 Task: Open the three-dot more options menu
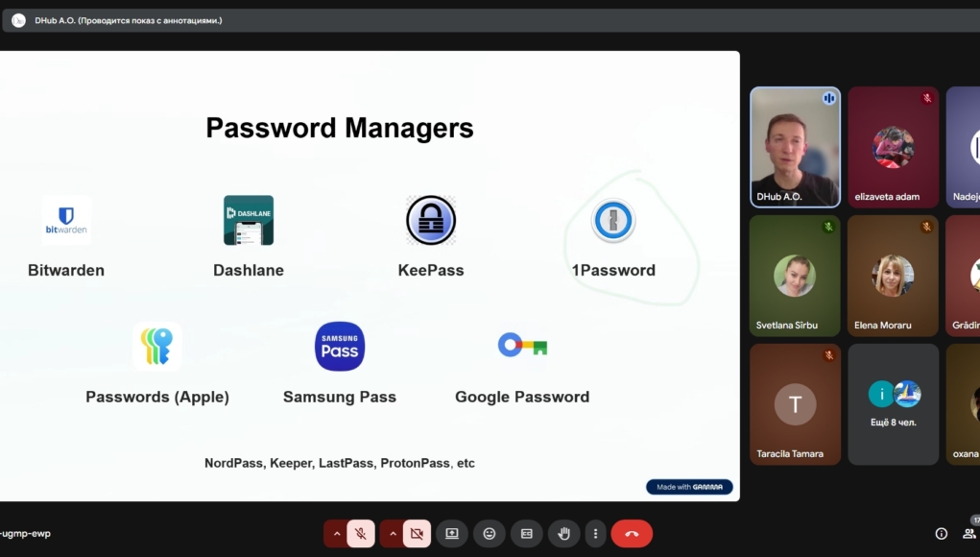(x=595, y=533)
